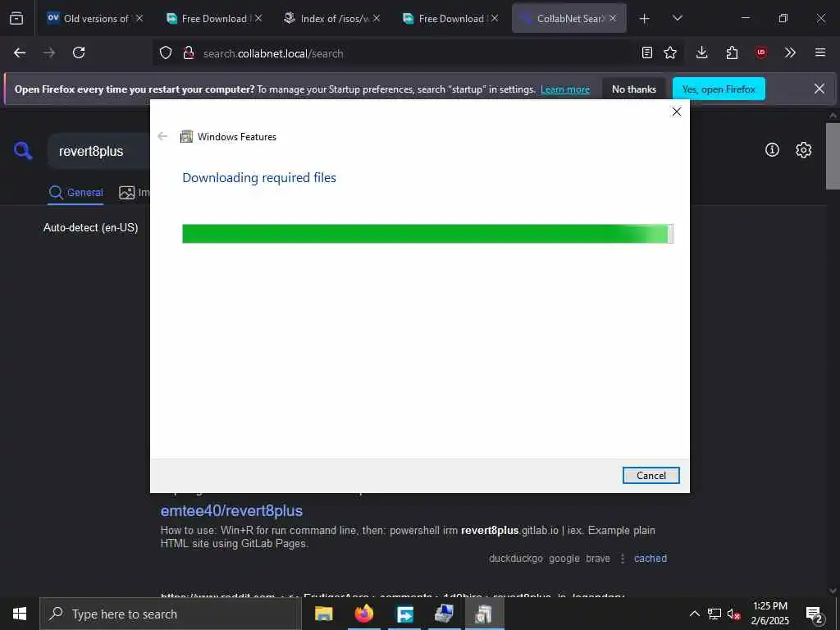Click taskbar Type here to search box
Image resolution: width=840 pixels, height=630 pixels.
(x=171, y=614)
